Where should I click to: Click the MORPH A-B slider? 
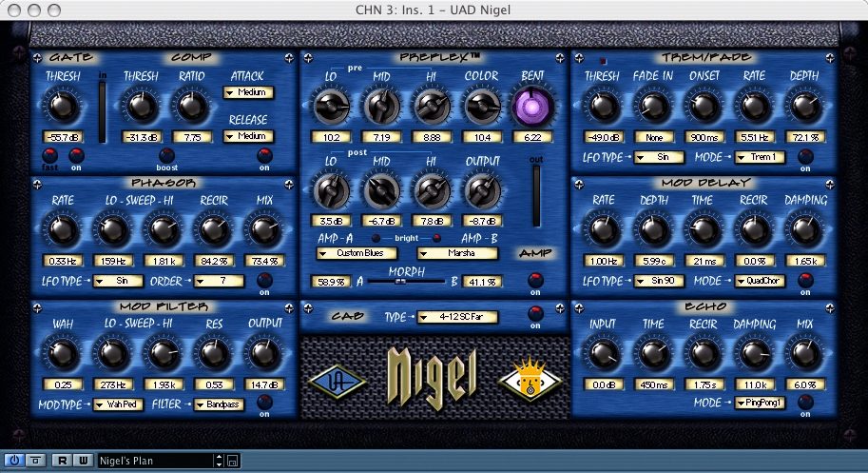pyautogui.click(x=406, y=282)
